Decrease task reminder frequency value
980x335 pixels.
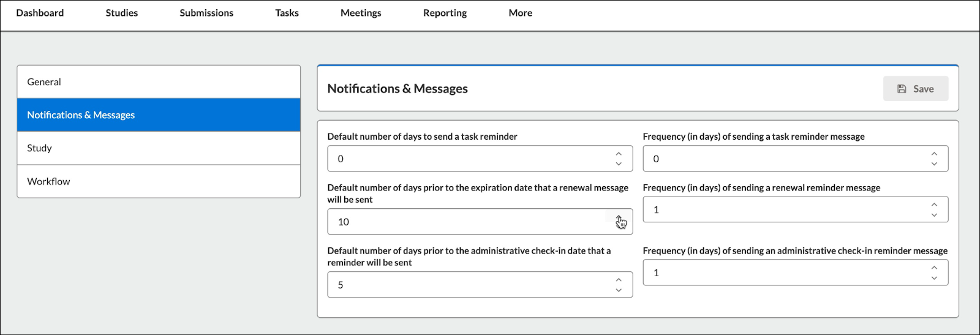pos(934,164)
